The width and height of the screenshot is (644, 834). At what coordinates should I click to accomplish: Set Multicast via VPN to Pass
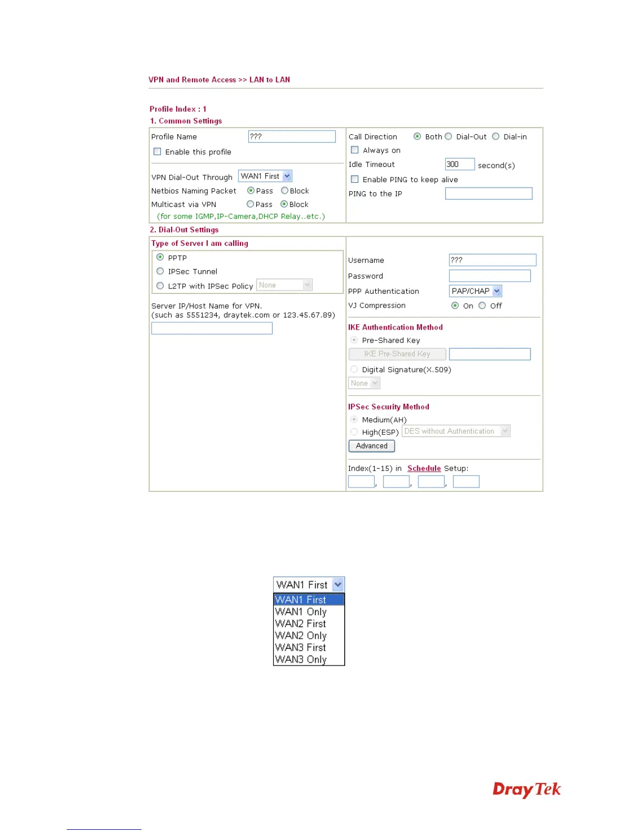[250, 204]
